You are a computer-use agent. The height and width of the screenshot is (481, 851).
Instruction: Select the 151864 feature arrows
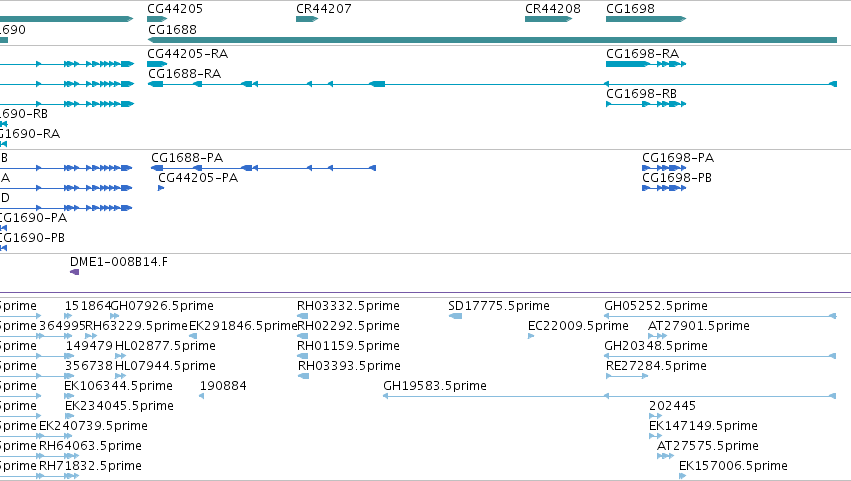click(x=68, y=316)
